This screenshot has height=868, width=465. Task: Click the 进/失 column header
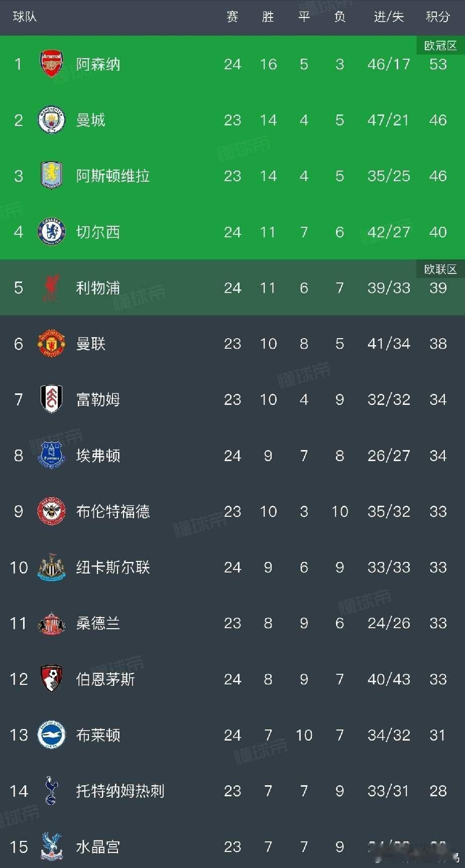[388, 17]
